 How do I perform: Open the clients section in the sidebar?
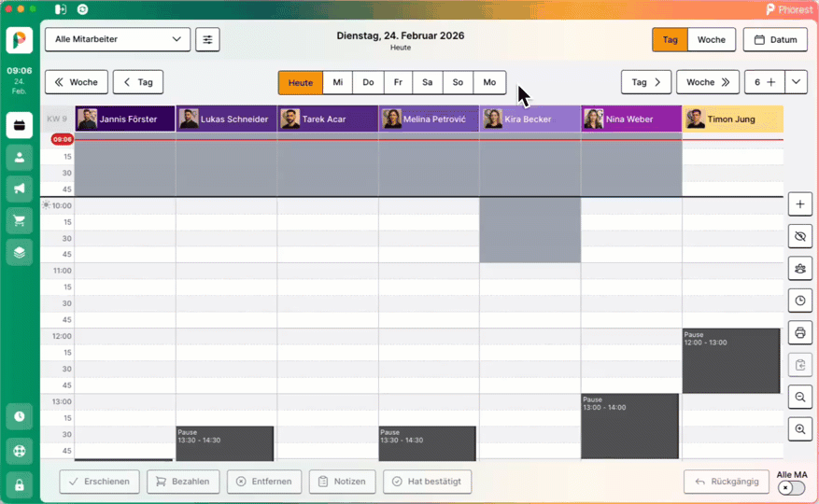point(20,158)
